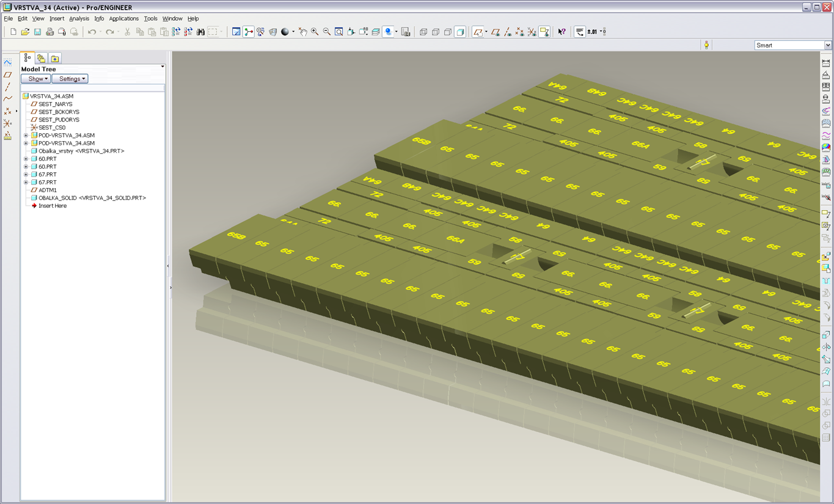834x504 pixels.
Task: Expand the POD-VRSTVA_34.ASM node directly below SEST_CS0
Action: point(26,135)
